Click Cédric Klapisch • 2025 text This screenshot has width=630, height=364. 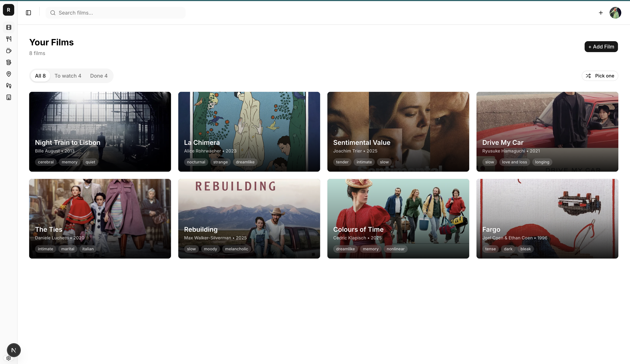pos(357,238)
